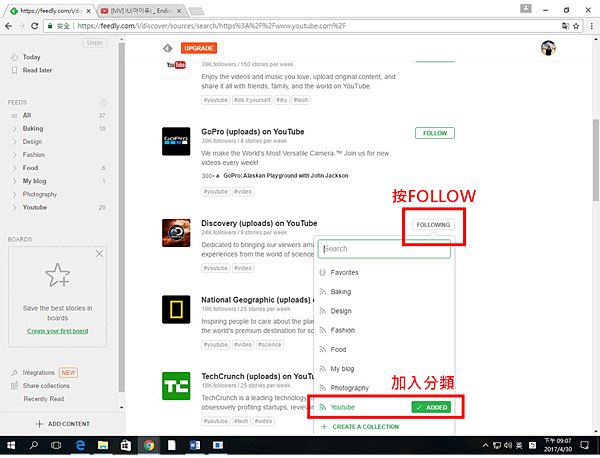Image resolution: width=600 pixels, height=458 pixels.
Task: Open the Action Center notification icon
Action: click(584, 445)
